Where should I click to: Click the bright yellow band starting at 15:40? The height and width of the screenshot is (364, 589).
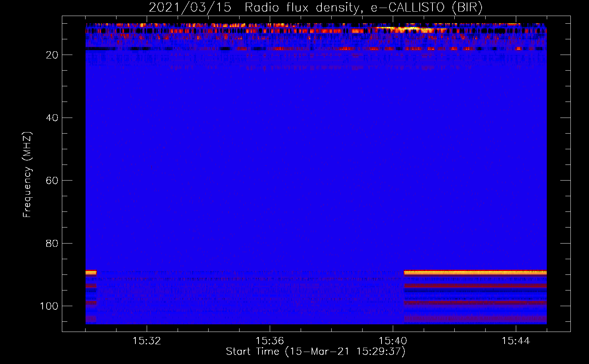click(475, 272)
